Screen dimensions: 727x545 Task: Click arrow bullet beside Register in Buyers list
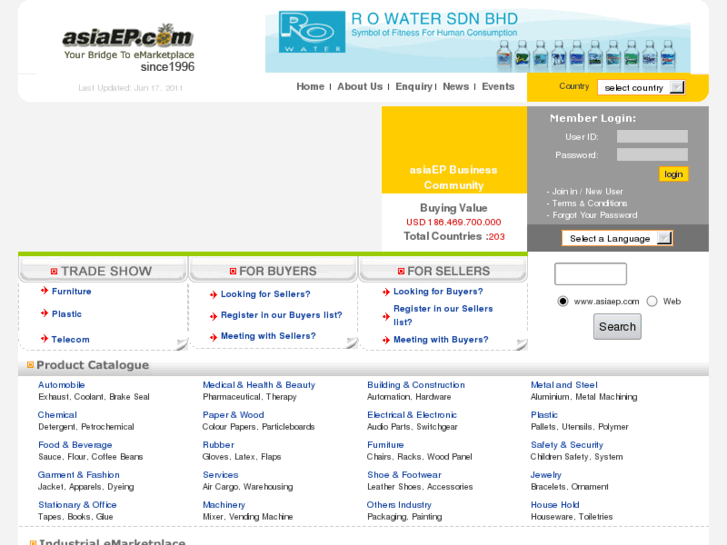pyautogui.click(x=213, y=316)
